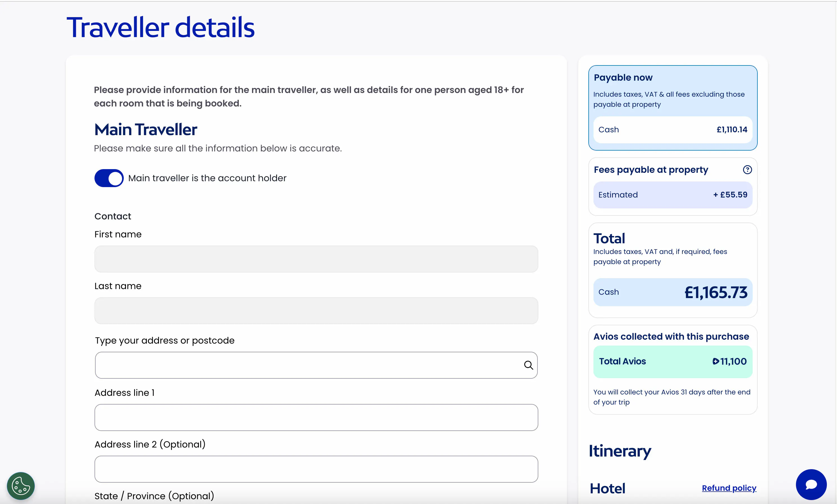
Task: Open the live chat bubble
Action: tap(811, 484)
